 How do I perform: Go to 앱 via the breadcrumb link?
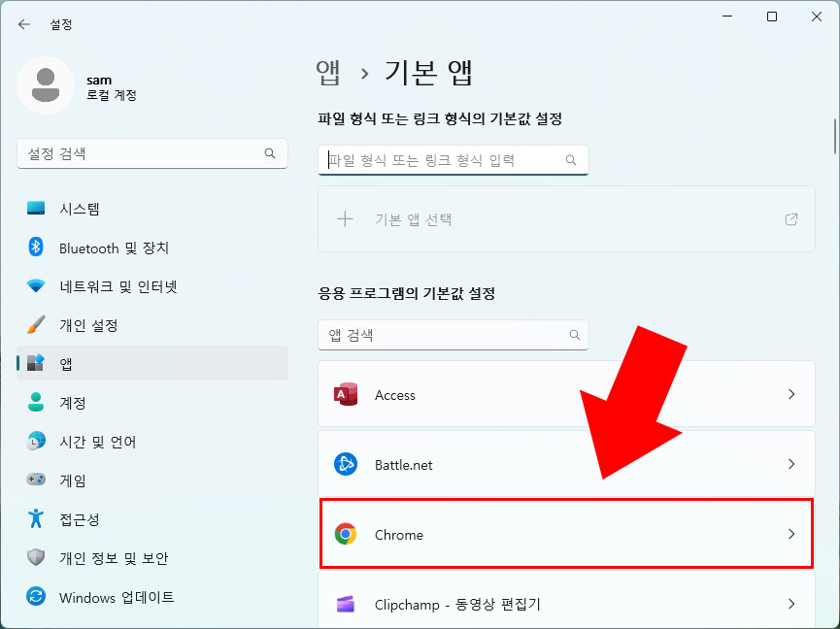[329, 72]
